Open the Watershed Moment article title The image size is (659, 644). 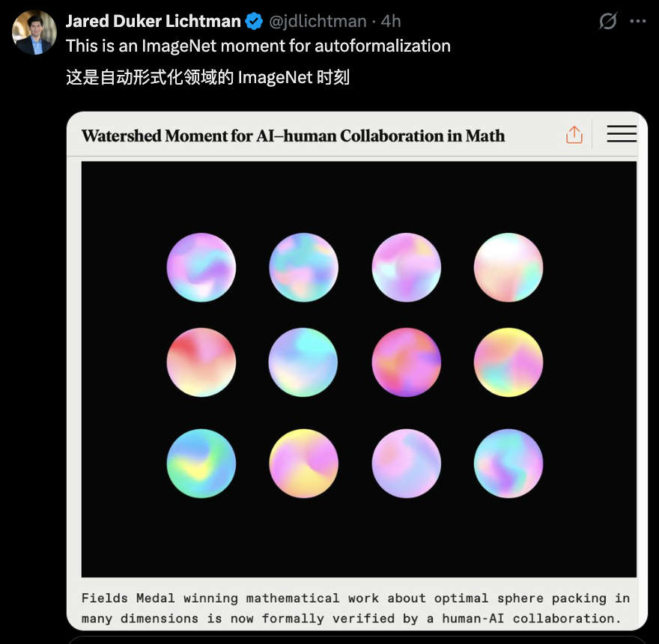(x=293, y=136)
